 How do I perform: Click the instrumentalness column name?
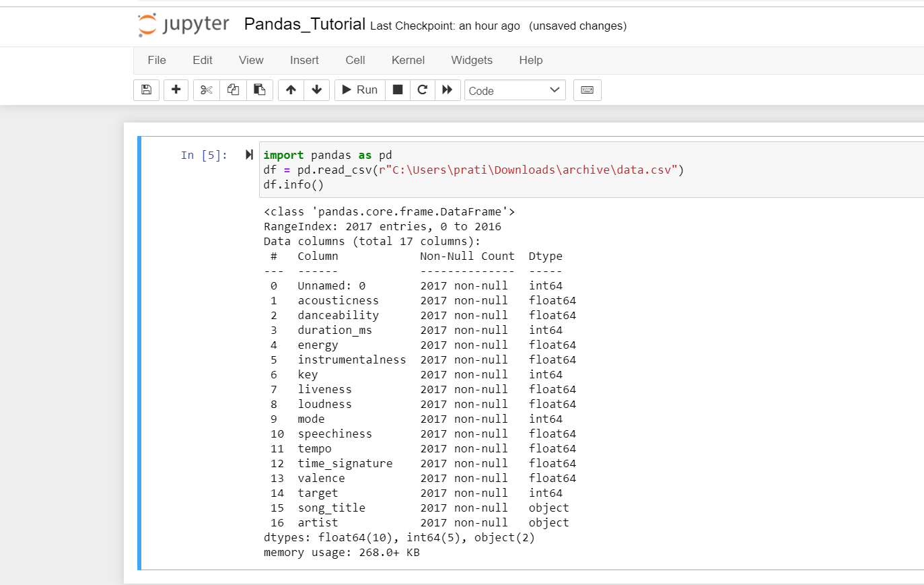coord(352,359)
